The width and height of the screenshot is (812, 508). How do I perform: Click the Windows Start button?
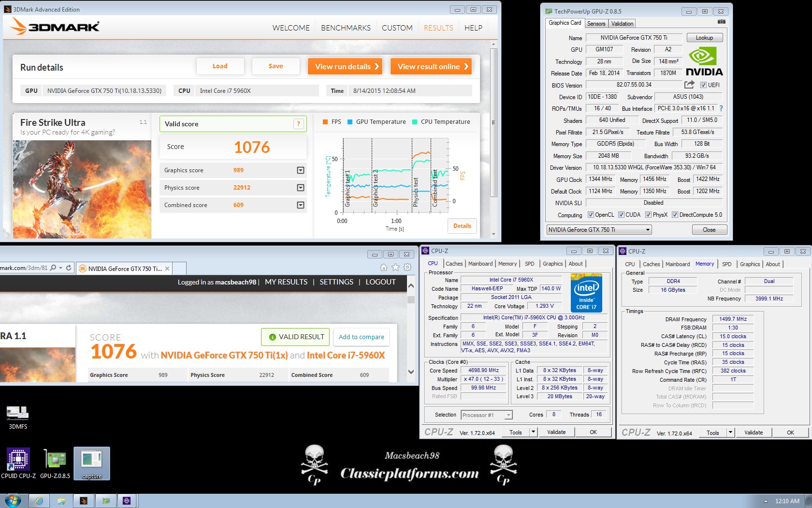coord(13,501)
